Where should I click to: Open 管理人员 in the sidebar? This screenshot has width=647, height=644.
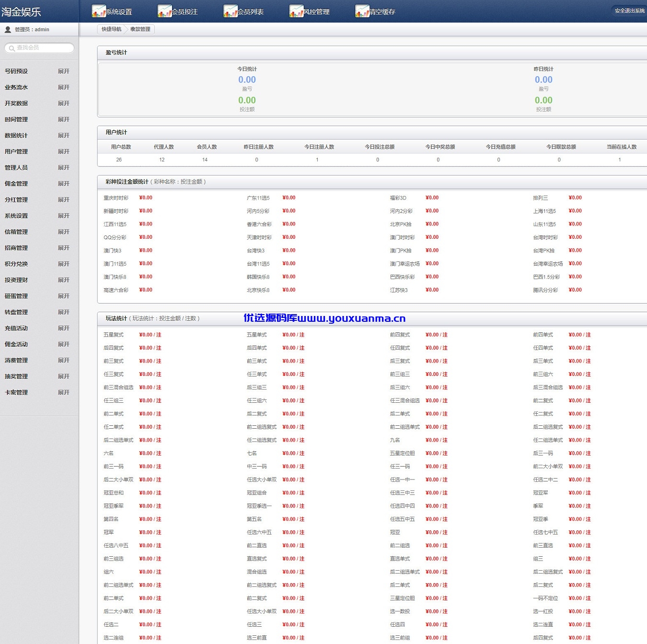[16, 168]
